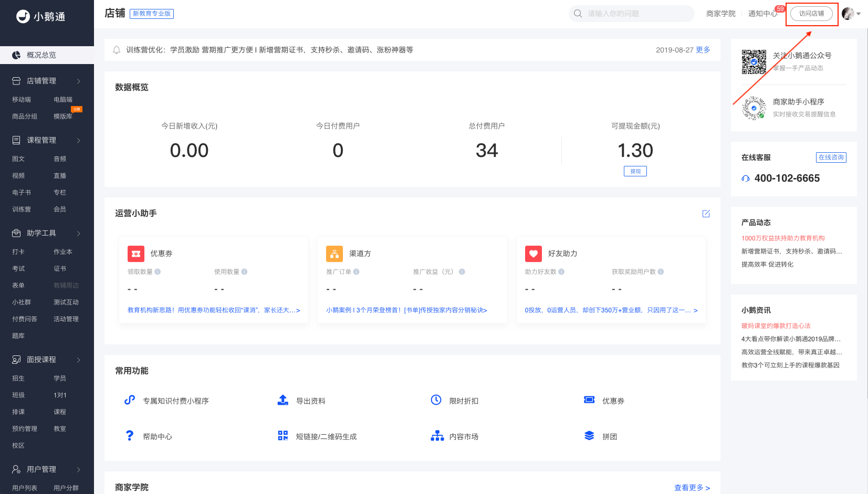Viewport: 868px width, 494px height.
Task: Open 训练营 sidebar item
Action: (x=22, y=209)
